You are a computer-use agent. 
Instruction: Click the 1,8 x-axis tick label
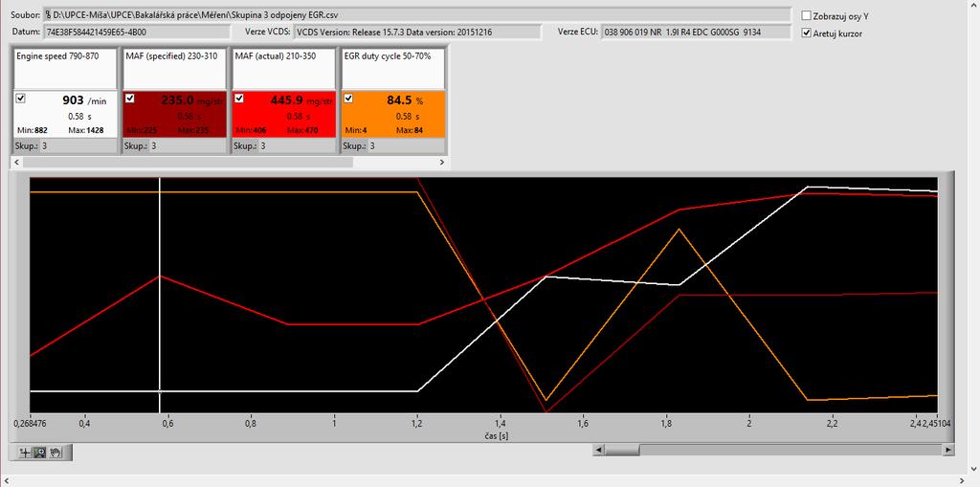666,423
